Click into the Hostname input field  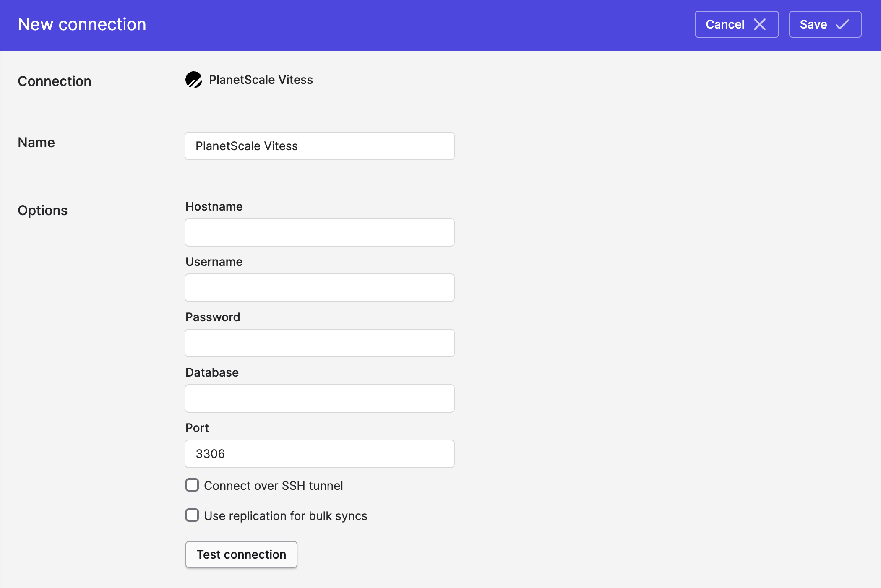pos(320,232)
